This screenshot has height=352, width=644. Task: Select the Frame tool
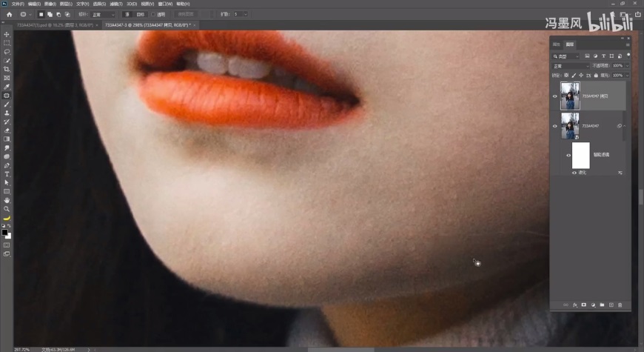click(7, 78)
